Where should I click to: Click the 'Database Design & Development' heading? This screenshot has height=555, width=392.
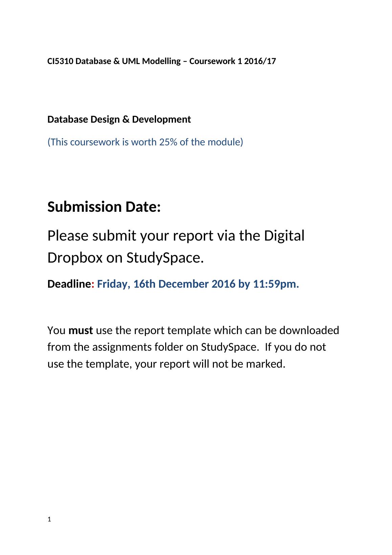pyautogui.click(x=119, y=120)
